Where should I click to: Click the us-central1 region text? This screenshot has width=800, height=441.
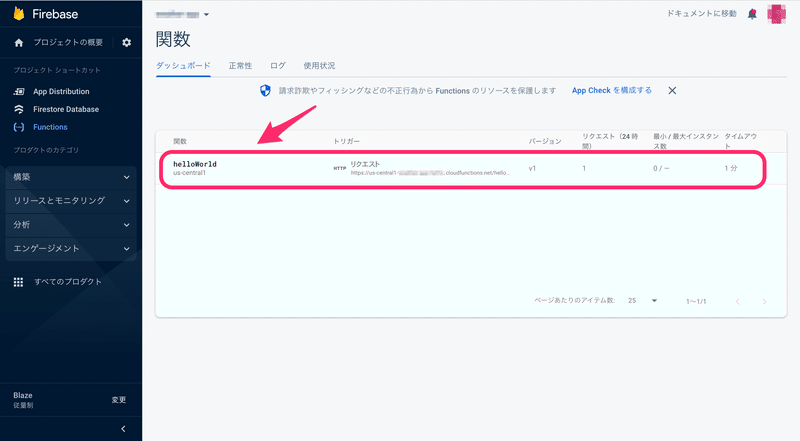(189, 173)
